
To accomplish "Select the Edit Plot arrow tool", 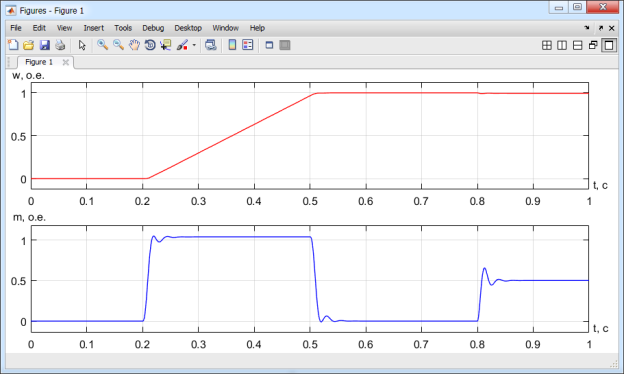I will tap(82, 45).
